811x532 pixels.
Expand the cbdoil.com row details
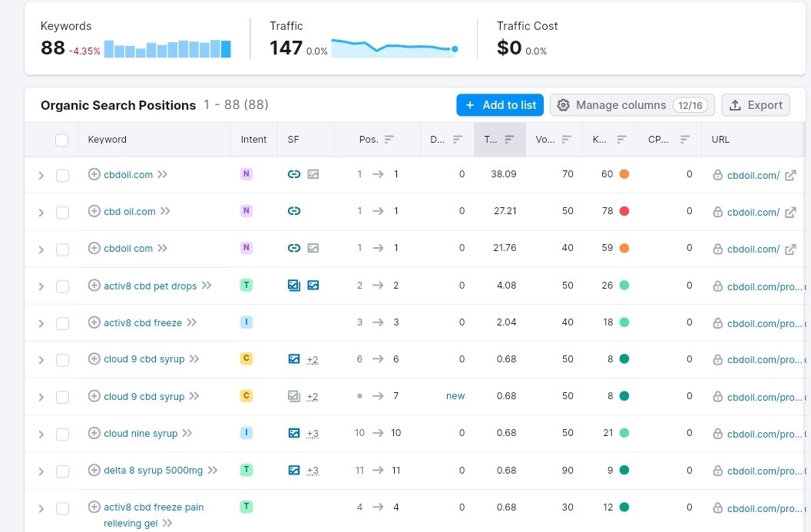click(41, 176)
